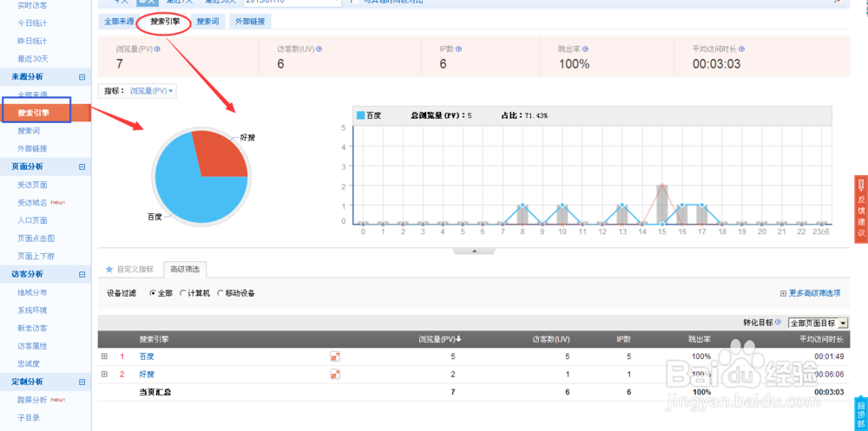Open the 高级筛选 tab
868x431 pixels.
coord(185,270)
